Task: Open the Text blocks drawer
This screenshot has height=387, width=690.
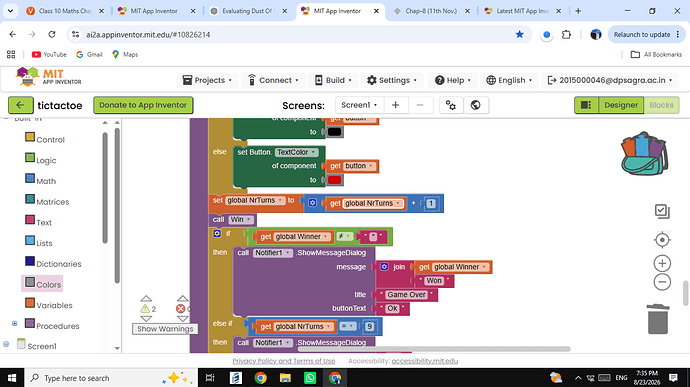Action: point(38,222)
